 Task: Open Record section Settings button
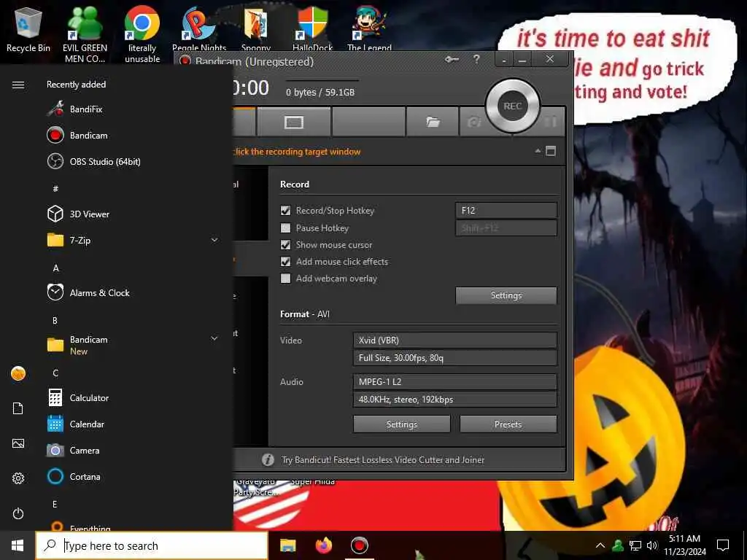506,295
